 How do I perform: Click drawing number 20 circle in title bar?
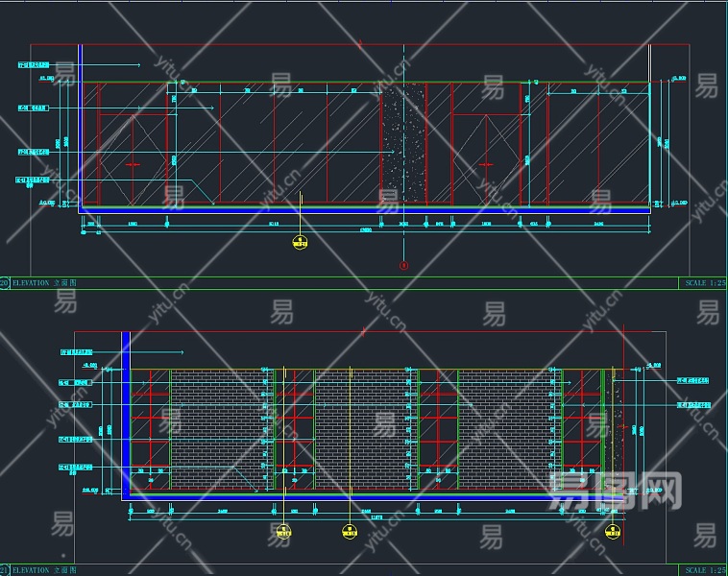click(x=4, y=283)
